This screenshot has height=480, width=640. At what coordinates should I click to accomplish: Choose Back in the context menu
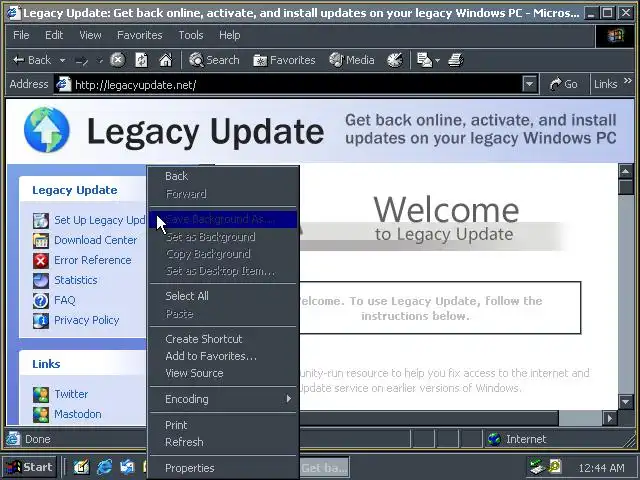(x=223, y=176)
